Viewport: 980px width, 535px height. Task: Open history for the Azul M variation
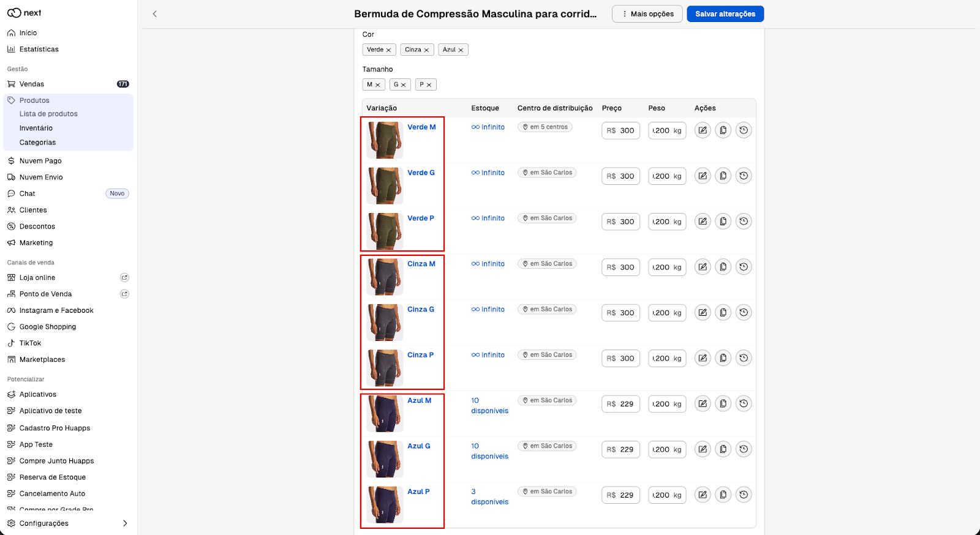pos(744,404)
